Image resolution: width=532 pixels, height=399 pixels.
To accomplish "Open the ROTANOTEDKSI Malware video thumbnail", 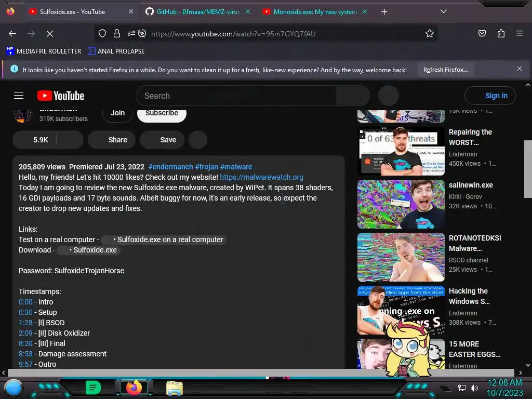I will click(401, 257).
